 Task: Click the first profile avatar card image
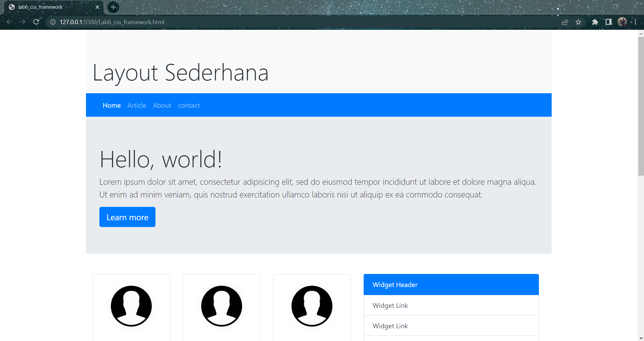(131, 306)
